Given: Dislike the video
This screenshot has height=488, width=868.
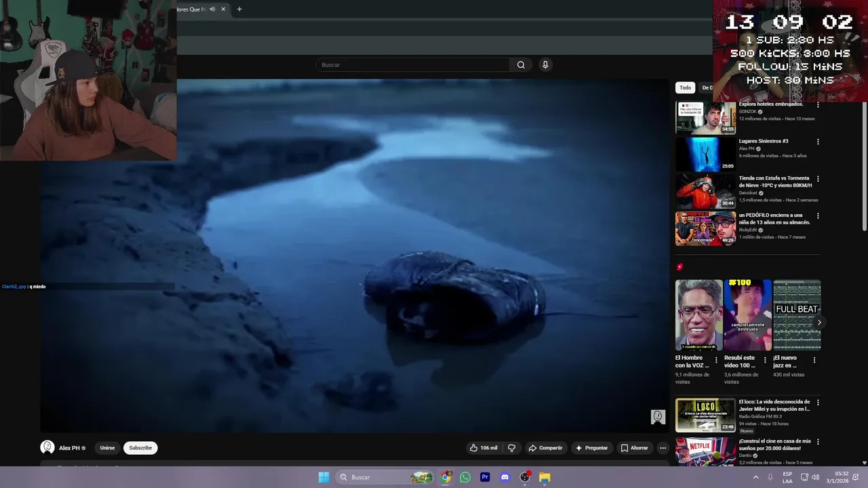Looking at the screenshot, I should 512,448.
